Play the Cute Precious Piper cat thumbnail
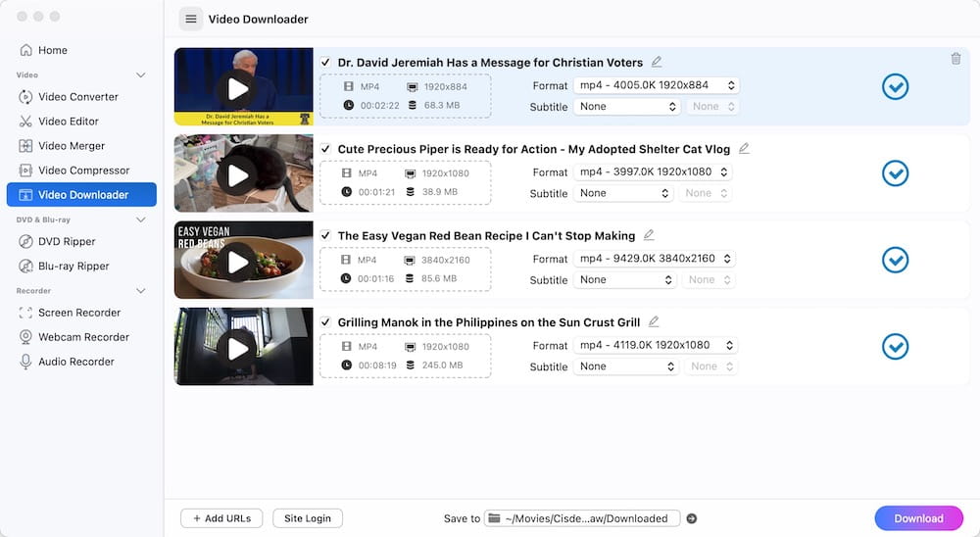Image resolution: width=980 pixels, height=537 pixels. pos(237,175)
